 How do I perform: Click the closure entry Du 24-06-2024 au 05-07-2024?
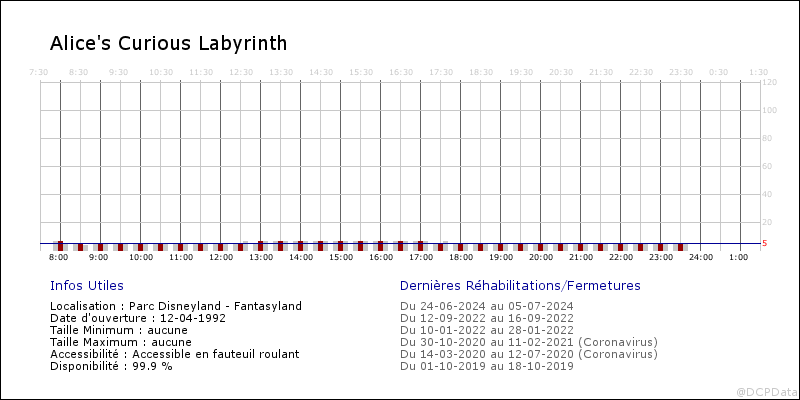[486, 307]
